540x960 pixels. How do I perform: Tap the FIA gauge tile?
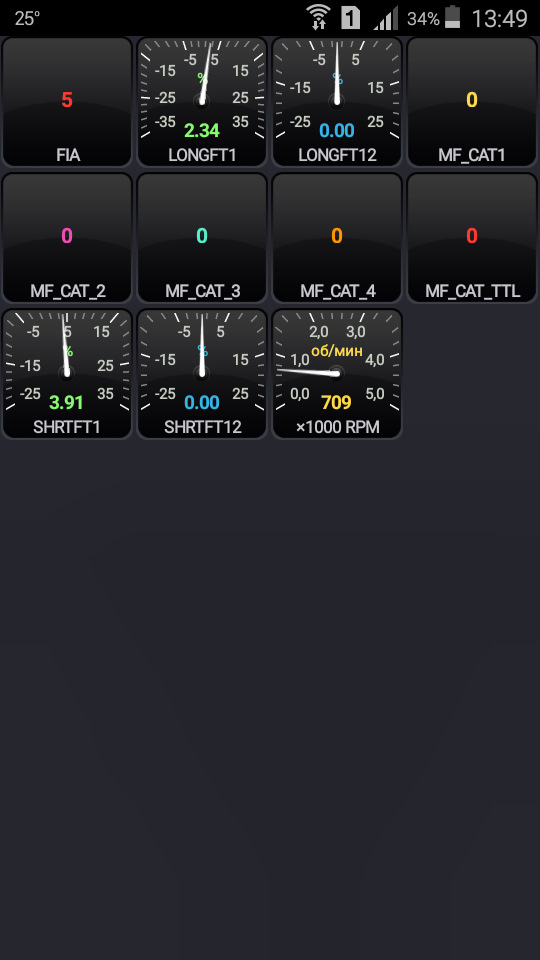coord(67,102)
